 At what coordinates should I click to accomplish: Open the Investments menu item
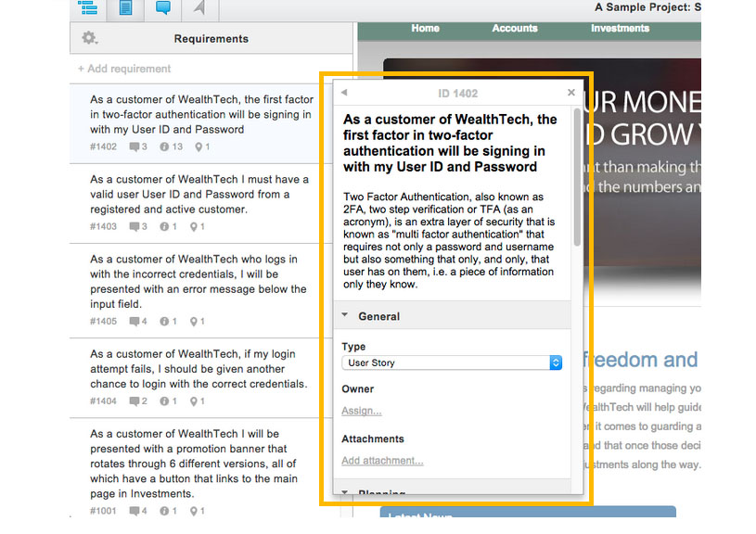620,28
